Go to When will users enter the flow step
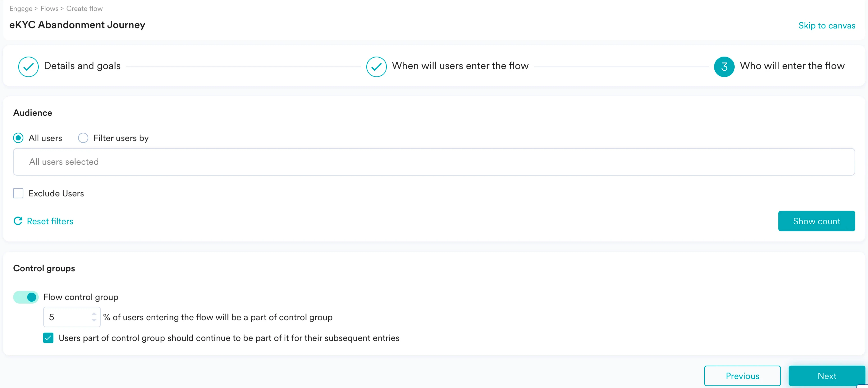This screenshot has width=868, height=388. click(x=460, y=66)
